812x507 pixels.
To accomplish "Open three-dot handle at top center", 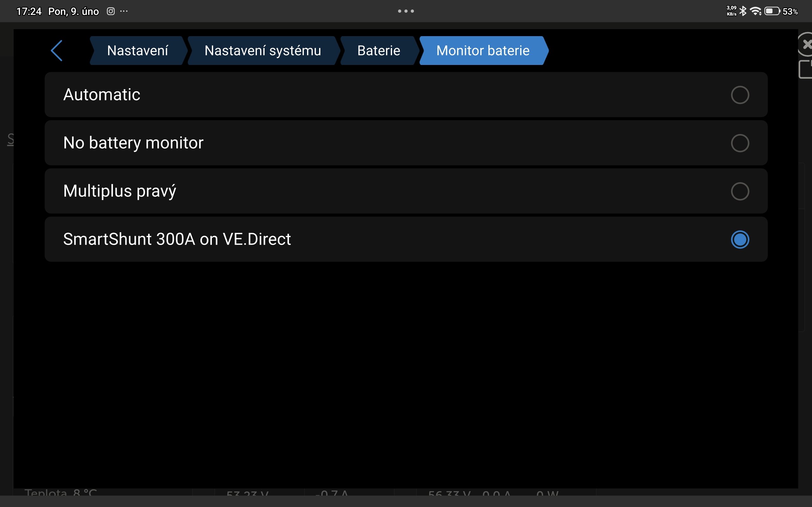I will [x=406, y=11].
